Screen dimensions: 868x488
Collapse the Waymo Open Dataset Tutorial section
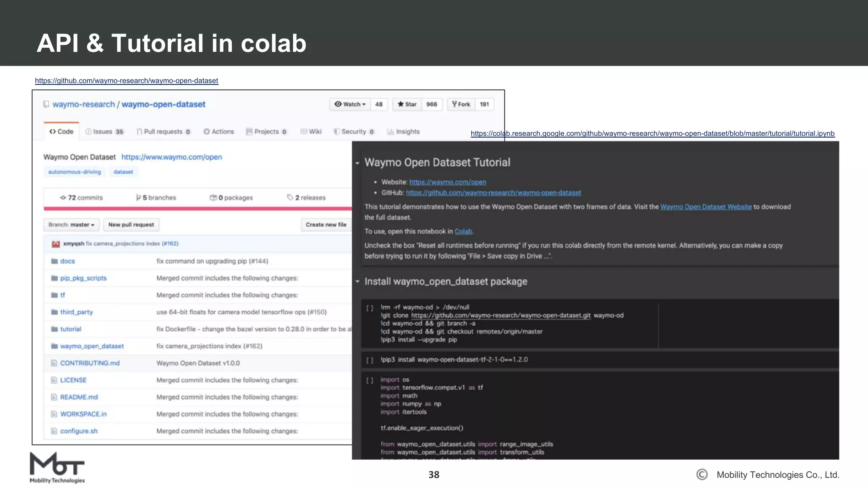tap(357, 163)
